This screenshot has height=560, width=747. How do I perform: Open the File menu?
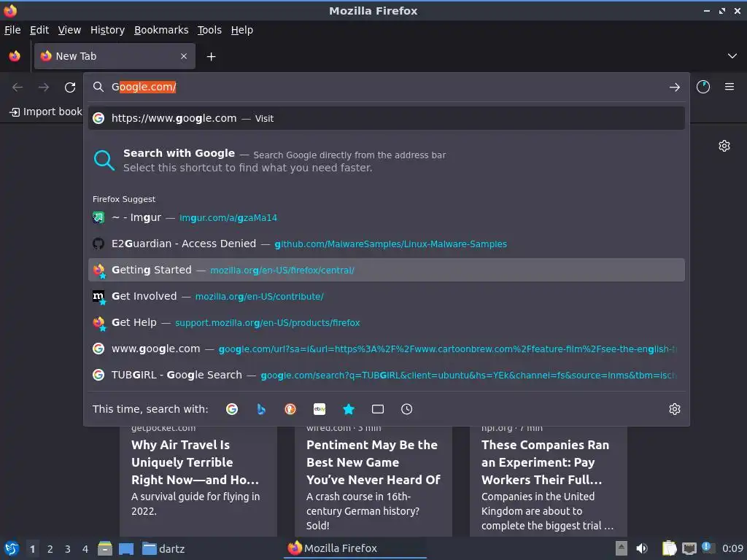[12, 30]
